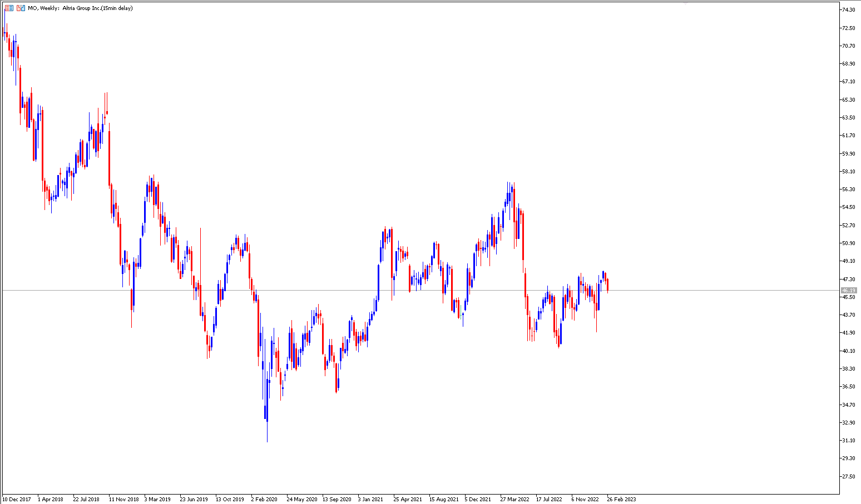Viewport: 861px width, 504px height.
Task: Click the 27 Mar 2022 time axis label
Action: (x=514, y=500)
